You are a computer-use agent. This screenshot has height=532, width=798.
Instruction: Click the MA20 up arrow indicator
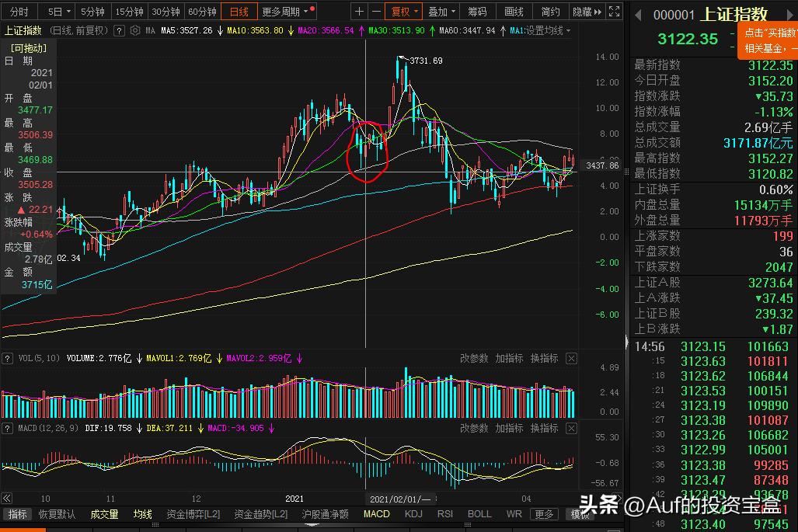pyautogui.click(x=361, y=31)
